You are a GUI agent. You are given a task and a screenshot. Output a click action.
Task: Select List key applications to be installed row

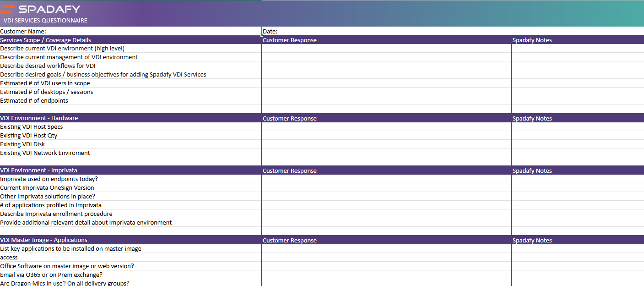point(130,248)
